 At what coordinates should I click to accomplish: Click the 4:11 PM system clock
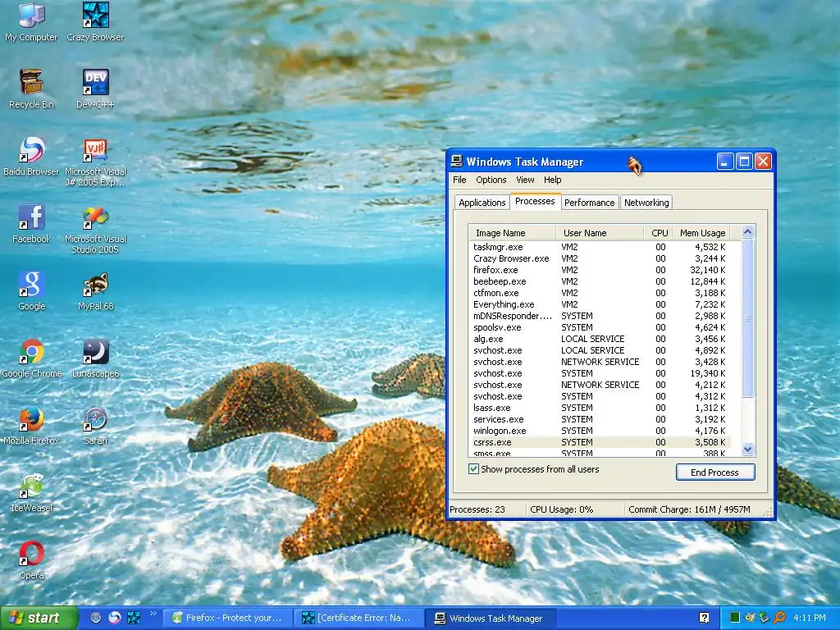pos(810,618)
